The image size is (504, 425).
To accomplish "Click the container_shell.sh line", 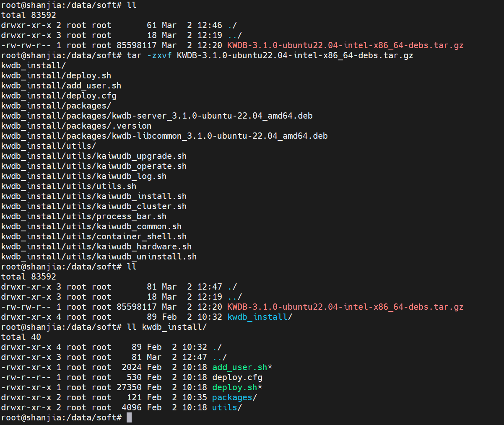I will pos(94,236).
